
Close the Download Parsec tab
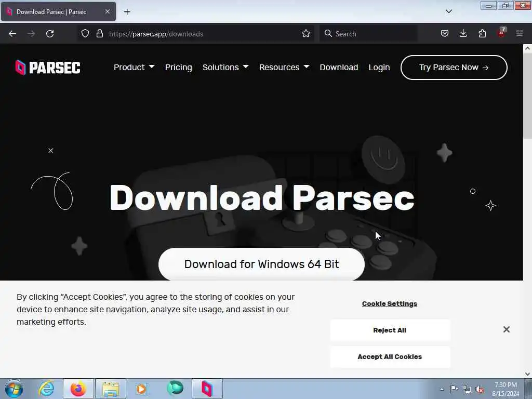point(107,12)
